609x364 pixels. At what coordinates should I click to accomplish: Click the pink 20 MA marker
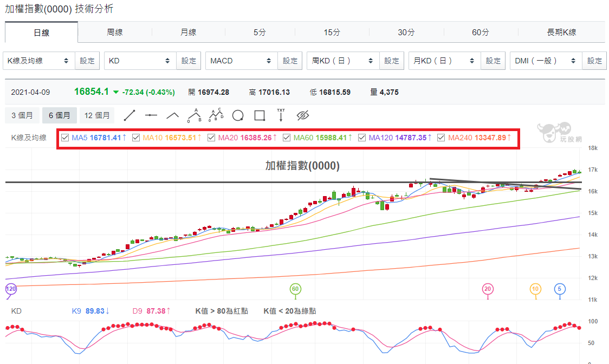488,289
